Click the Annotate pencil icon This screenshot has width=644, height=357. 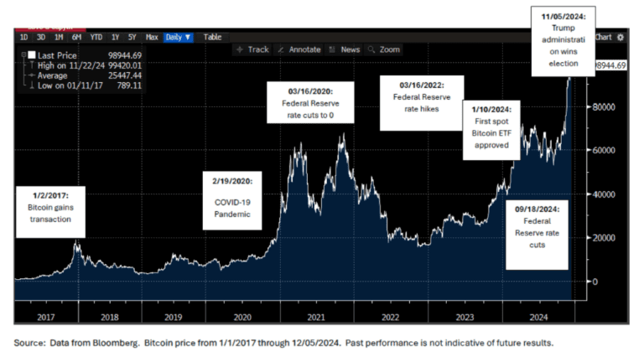(282, 49)
